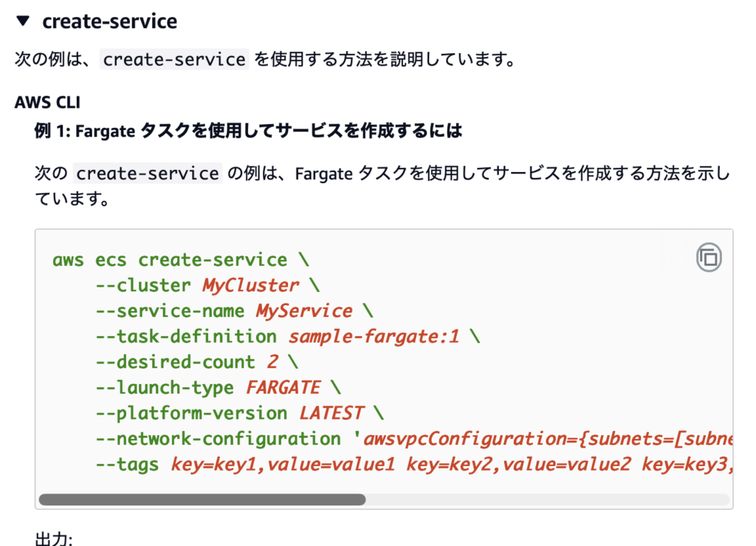Copy the create-service code snippet
The width and height of the screenshot is (756, 546).
[709, 258]
